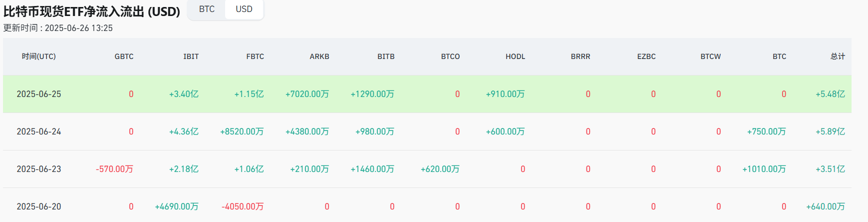The image size is (868, 222).
Task: Click the +5.89亿 total value
Action: pyautogui.click(x=830, y=131)
